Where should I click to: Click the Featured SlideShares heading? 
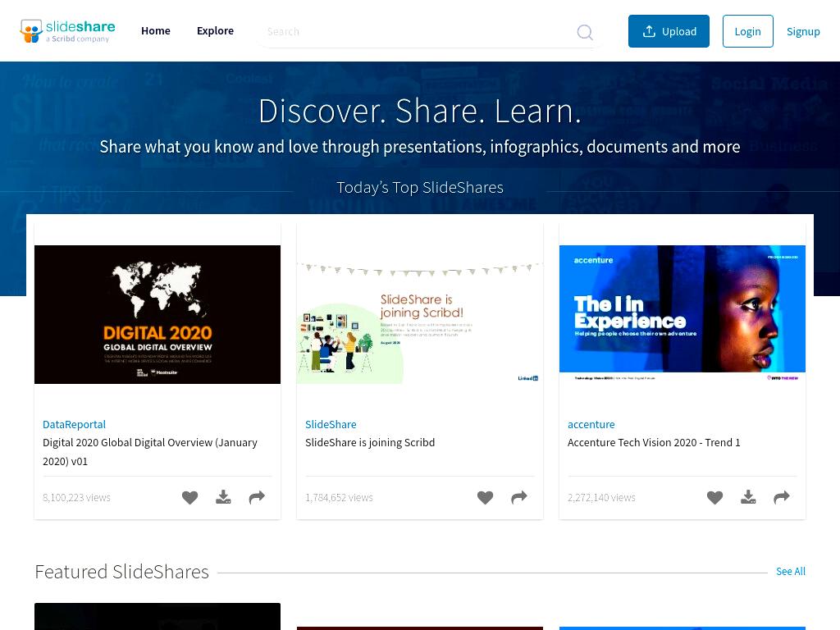pyautogui.click(x=121, y=572)
